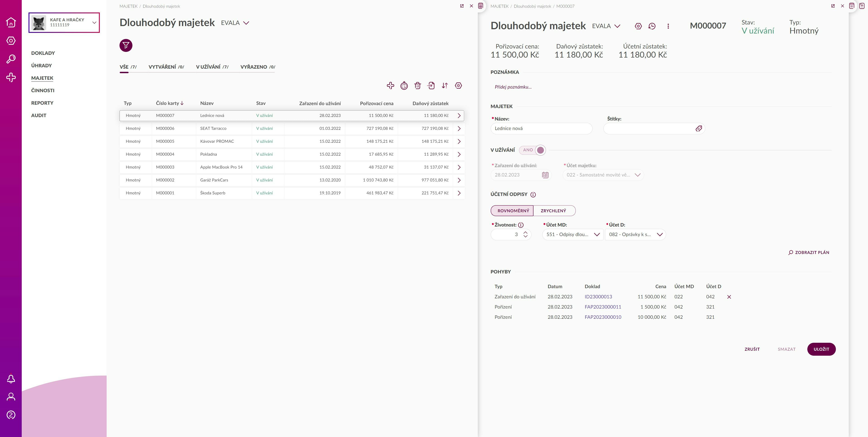Click the round filter funnel button
The width and height of the screenshot is (868, 437).
pos(126,46)
